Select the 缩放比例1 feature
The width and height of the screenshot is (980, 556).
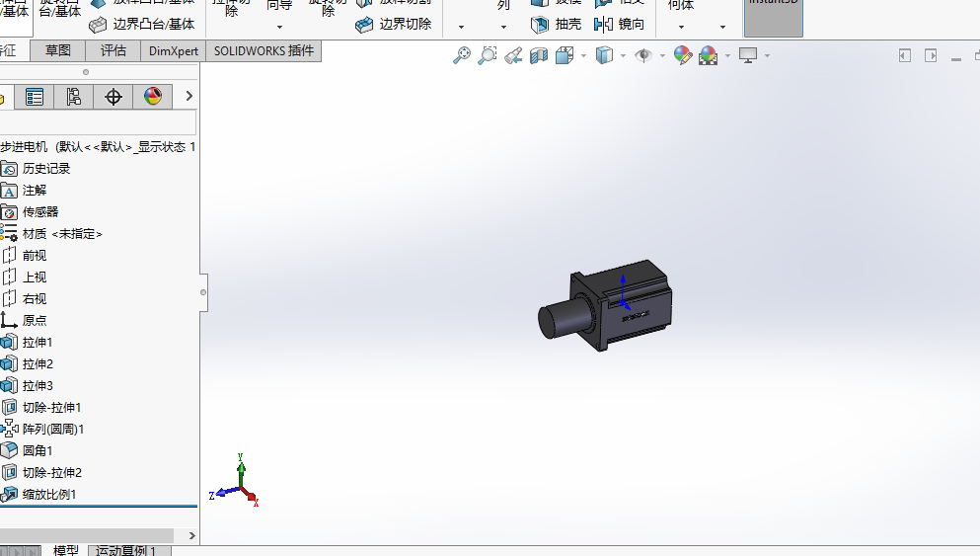click(x=38, y=494)
